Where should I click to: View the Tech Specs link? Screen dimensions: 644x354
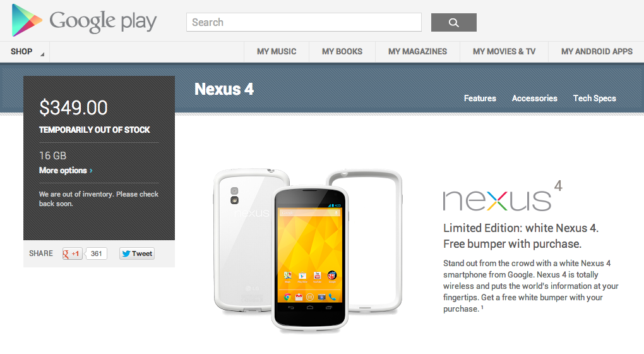tap(595, 98)
